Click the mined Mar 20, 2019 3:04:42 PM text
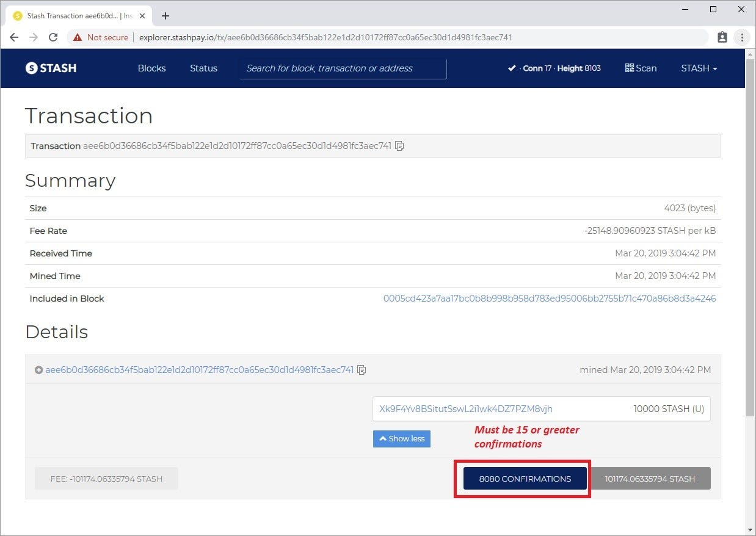The width and height of the screenshot is (756, 536). point(645,370)
